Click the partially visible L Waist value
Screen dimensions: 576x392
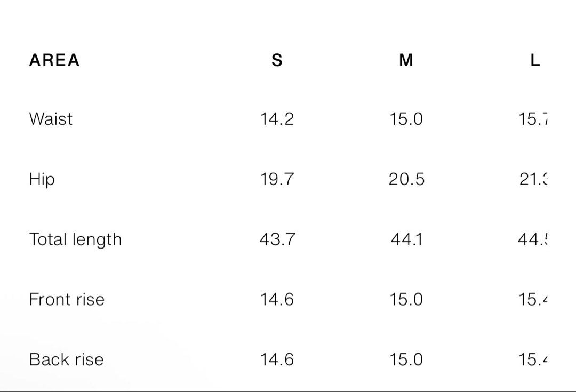[x=533, y=119]
